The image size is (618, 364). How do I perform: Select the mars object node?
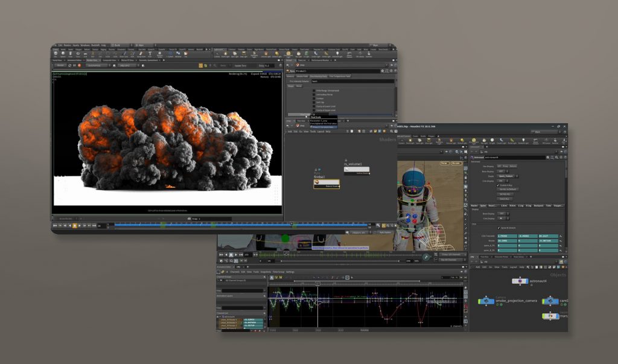pos(549,316)
